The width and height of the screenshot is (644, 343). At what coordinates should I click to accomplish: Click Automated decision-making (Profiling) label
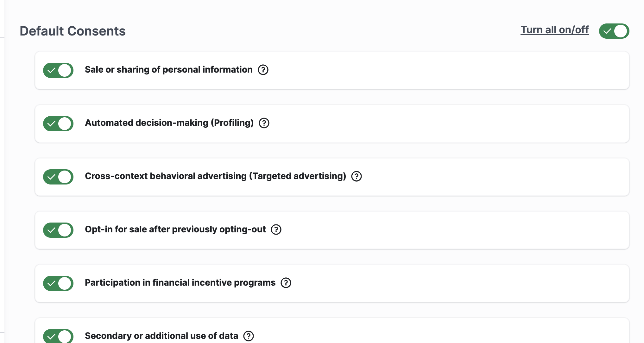point(169,123)
